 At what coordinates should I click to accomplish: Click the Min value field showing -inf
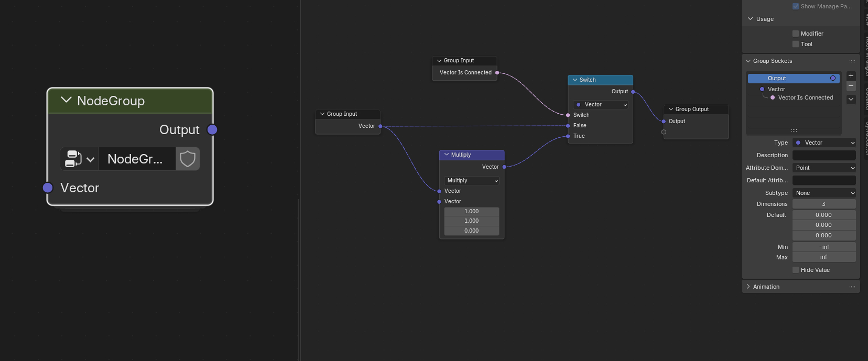pyautogui.click(x=824, y=247)
